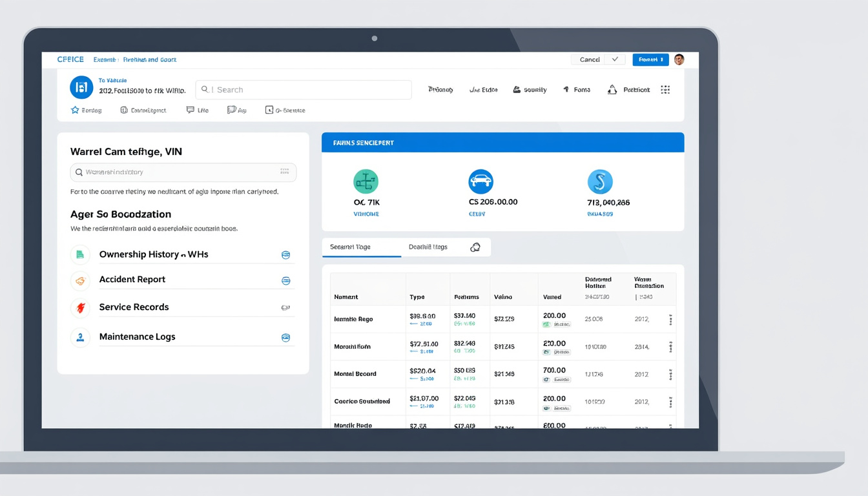Screen dimensions: 868x496
Task: Click the red Service Records icon
Action: coord(81,308)
